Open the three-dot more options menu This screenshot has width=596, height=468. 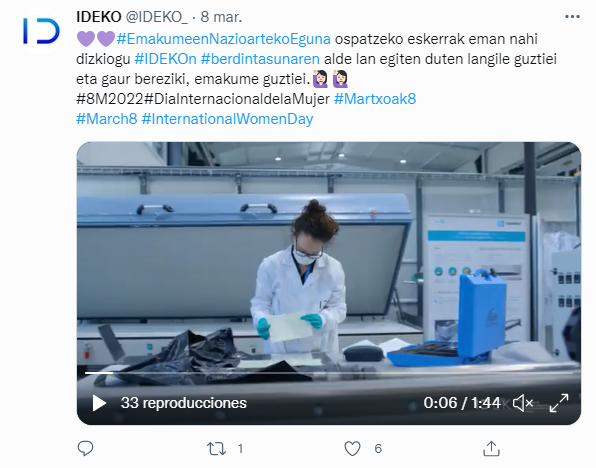click(572, 17)
